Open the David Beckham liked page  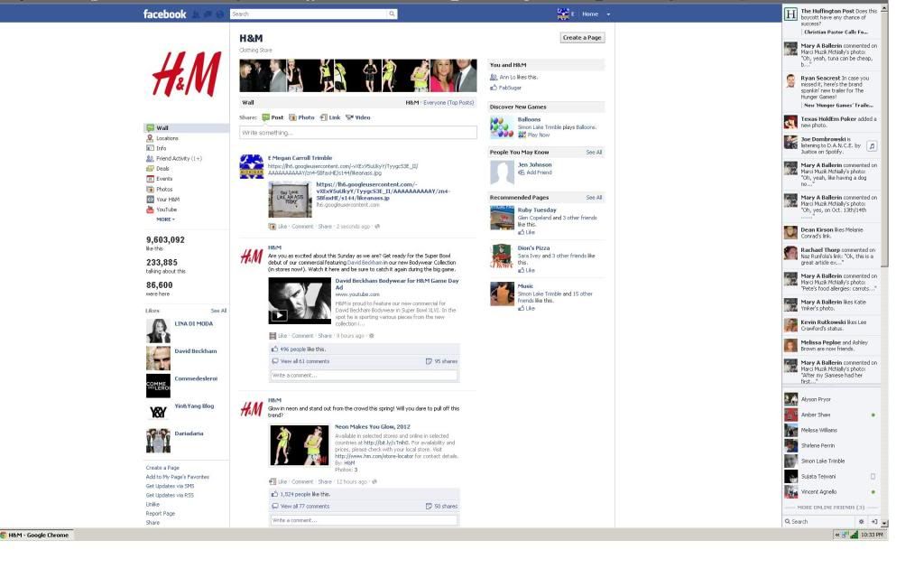pos(196,351)
